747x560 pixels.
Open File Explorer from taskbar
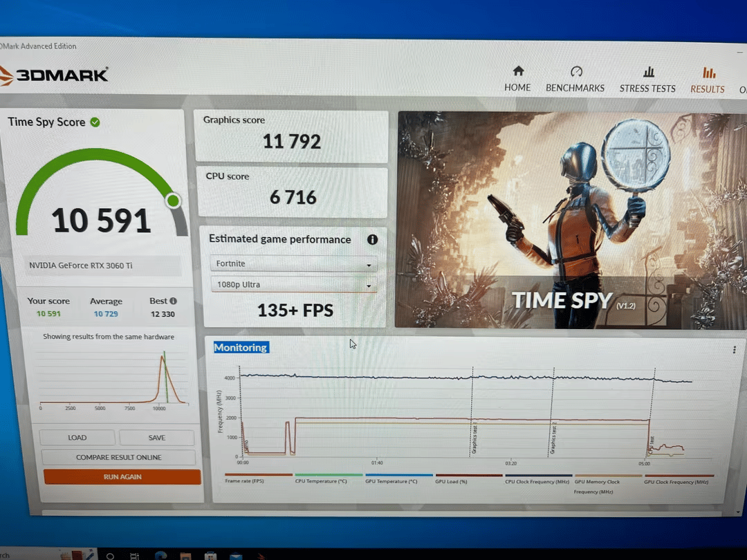(185, 556)
